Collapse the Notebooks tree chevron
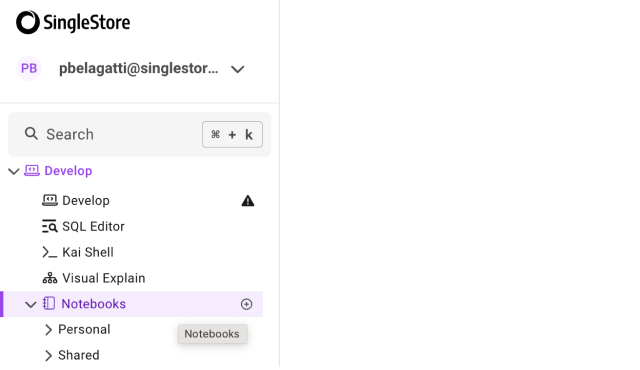The image size is (640, 370). (31, 304)
